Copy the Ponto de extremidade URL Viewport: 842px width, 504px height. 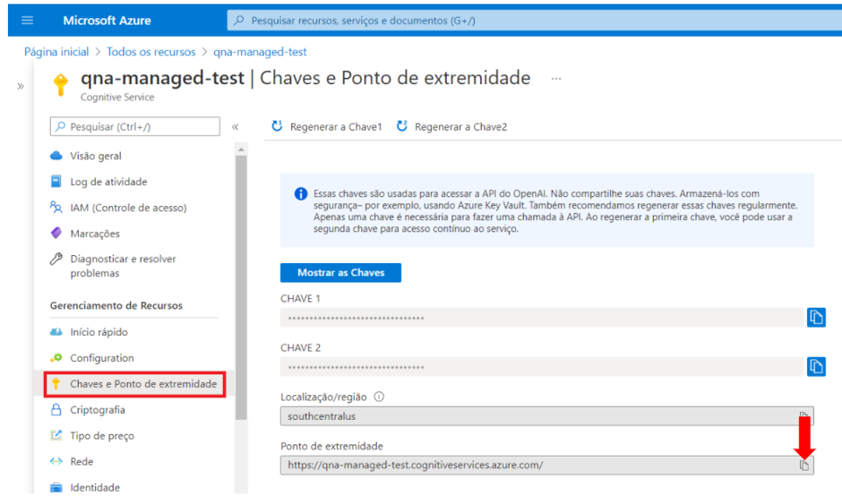click(x=803, y=466)
